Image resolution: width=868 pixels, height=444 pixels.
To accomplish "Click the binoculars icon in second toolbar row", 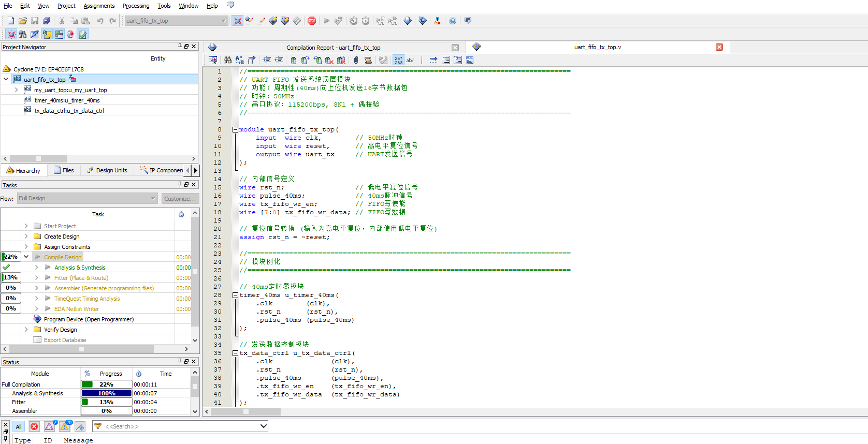I will (23, 34).
